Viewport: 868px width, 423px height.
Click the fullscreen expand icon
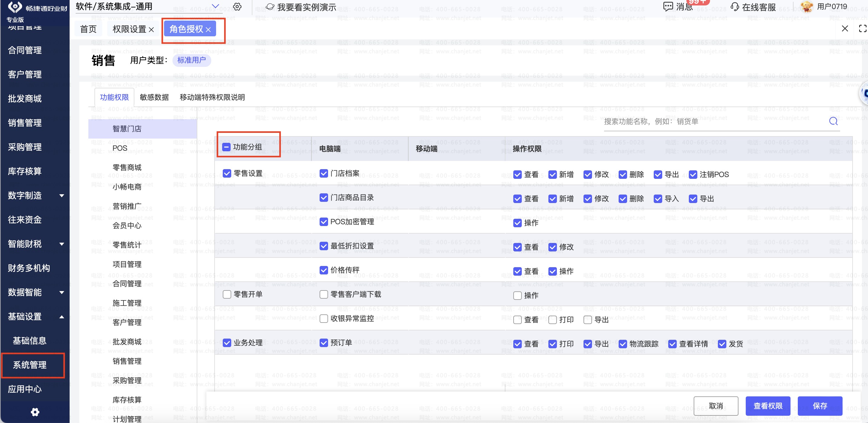point(863,29)
